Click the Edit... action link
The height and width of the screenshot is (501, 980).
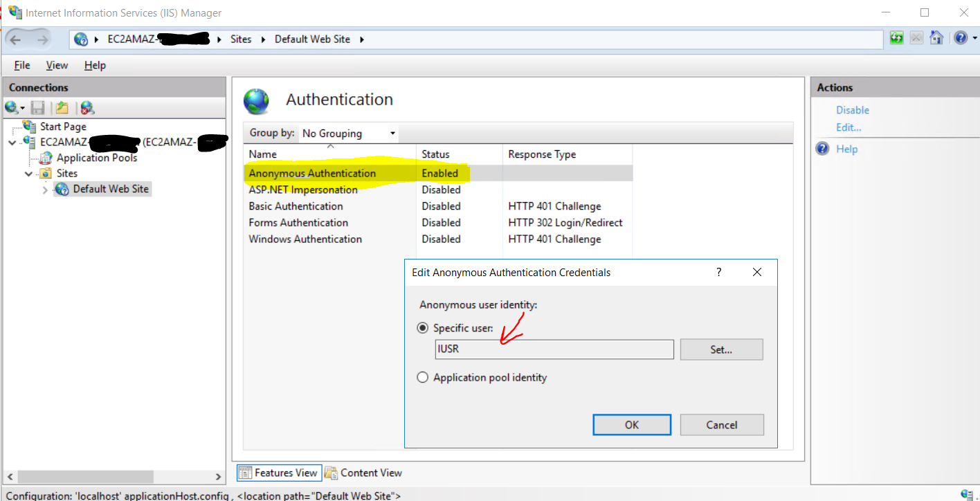[849, 127]
